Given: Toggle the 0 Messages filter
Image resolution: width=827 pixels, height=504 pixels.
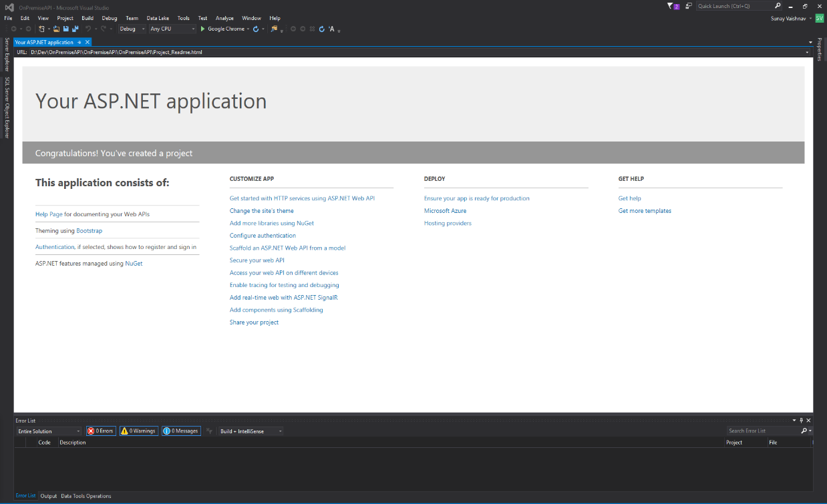Looking at the screenshot, I should coord(181,431).
